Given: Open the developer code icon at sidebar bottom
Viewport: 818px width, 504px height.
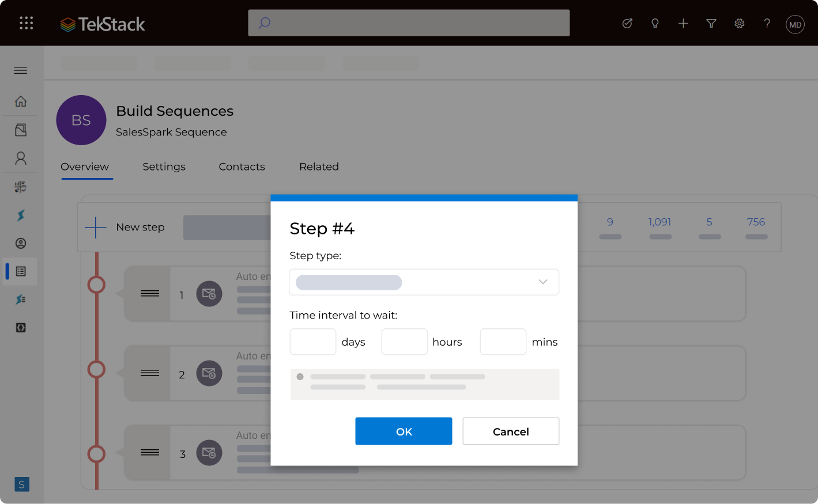Looking at the screenshot, I should pyautogui.click(x=20, y=327).
